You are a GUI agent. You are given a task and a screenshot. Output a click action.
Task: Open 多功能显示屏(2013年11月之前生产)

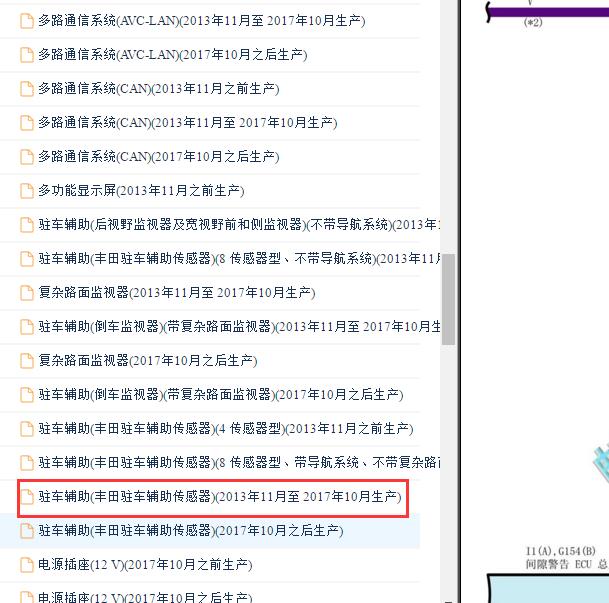pos(141,191)
